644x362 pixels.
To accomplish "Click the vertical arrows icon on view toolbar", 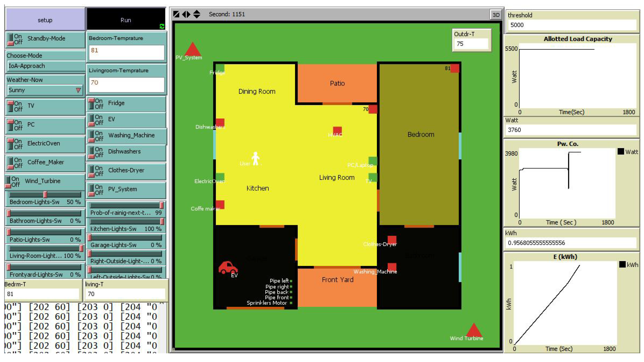I will (x=197, y=14).
